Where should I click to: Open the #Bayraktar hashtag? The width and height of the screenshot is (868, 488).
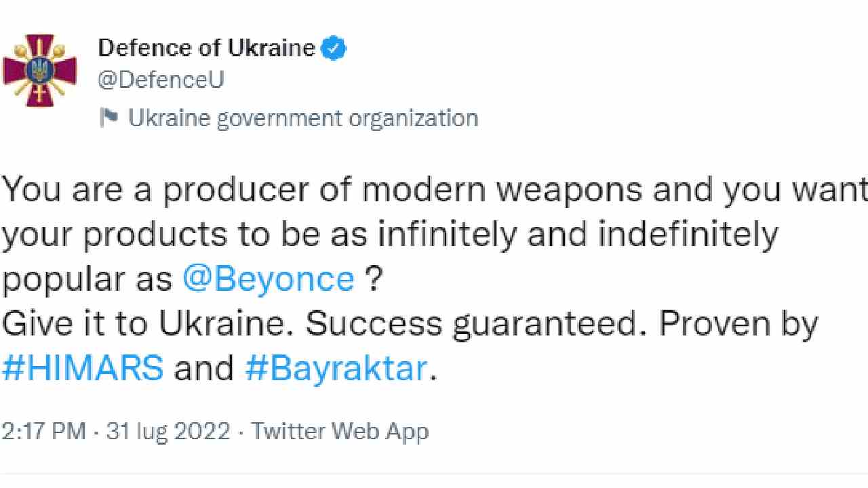336,369
